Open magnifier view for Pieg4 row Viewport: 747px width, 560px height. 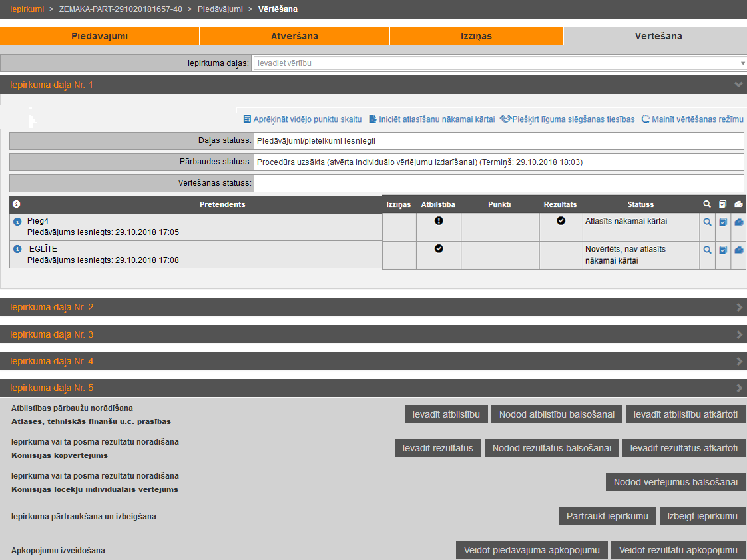(708, 222)
